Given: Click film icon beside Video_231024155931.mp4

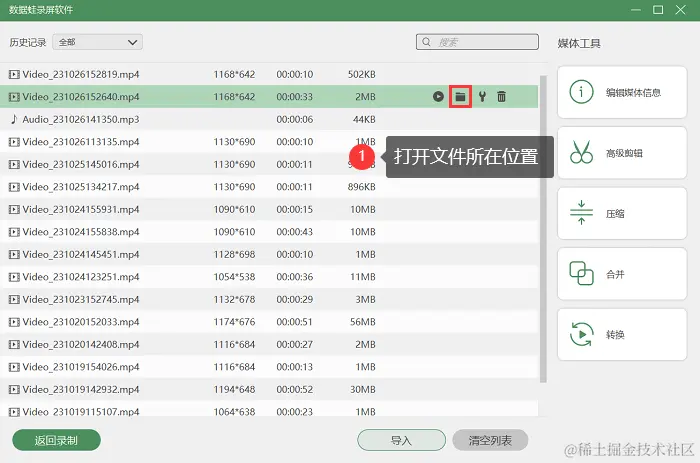Looking at the screenshot, I should coord(14,209).
